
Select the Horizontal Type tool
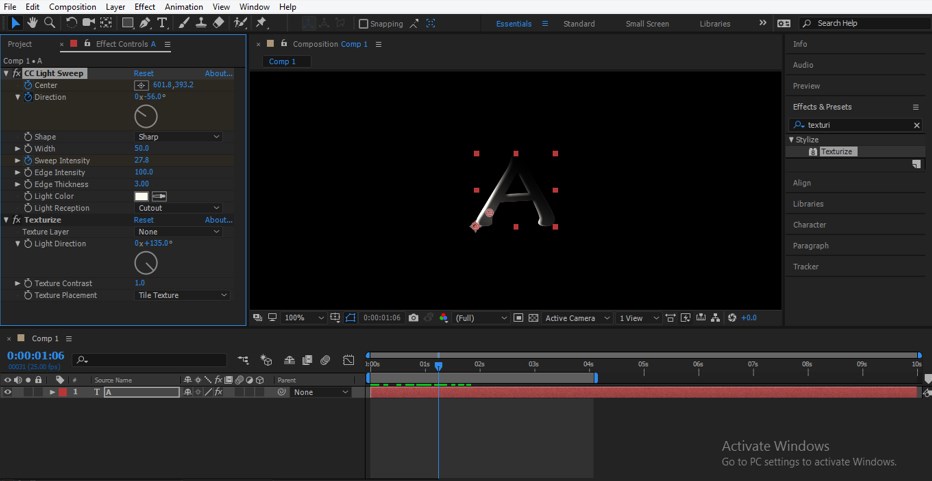pyautogui.click(x=162, y=23)
